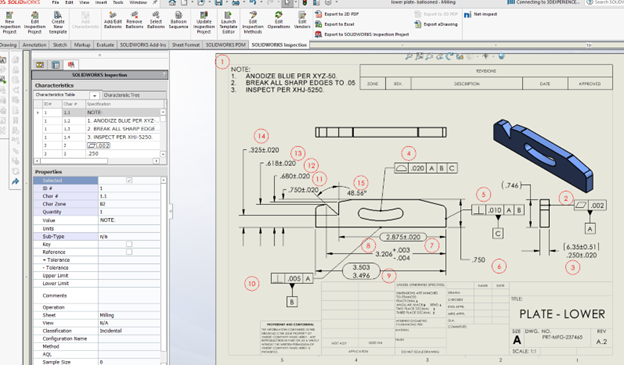Screen dimensions: 624x365
Task: Click the Search SOLIDWORKS box
Action: (605, 2)
